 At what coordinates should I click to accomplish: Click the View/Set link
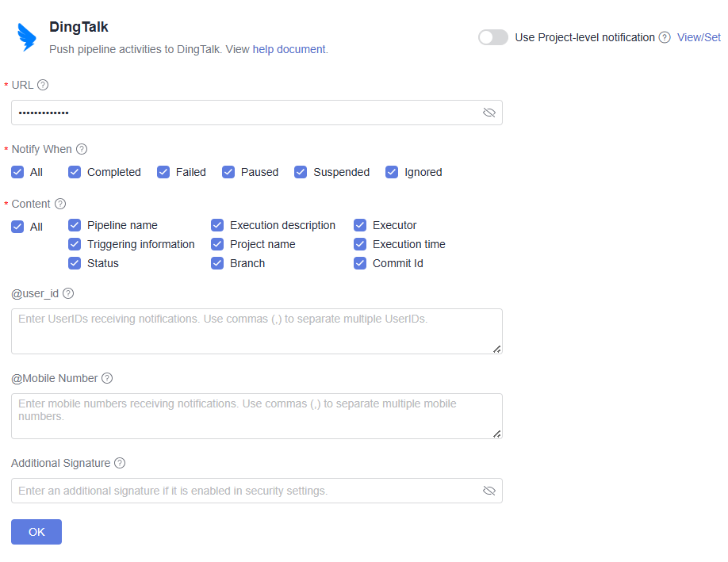699,37
